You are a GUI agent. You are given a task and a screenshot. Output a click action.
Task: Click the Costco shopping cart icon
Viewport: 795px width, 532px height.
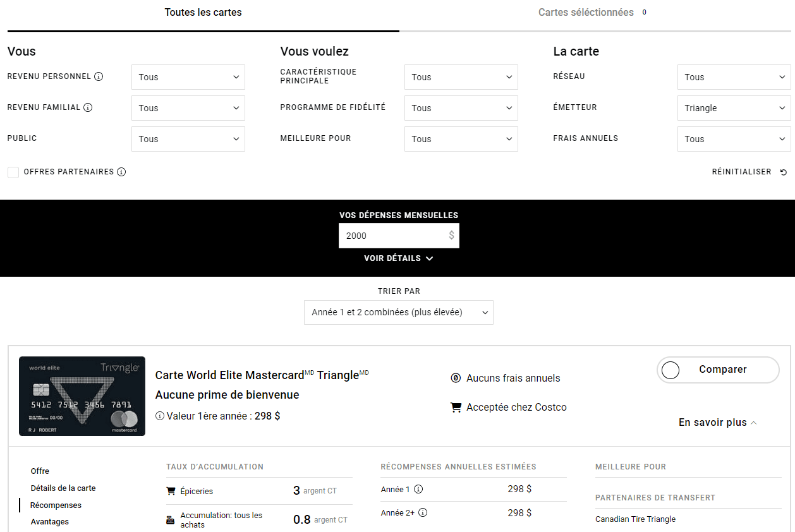[456, 408]
